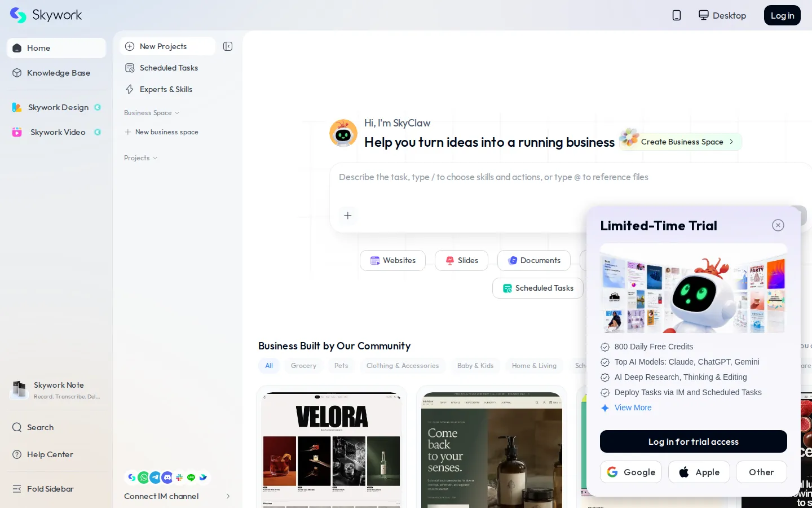Viewport: 812px width, 508px height.
Task: Click the Experts & Skills lightning icon
Action: [x=130, y=89]
